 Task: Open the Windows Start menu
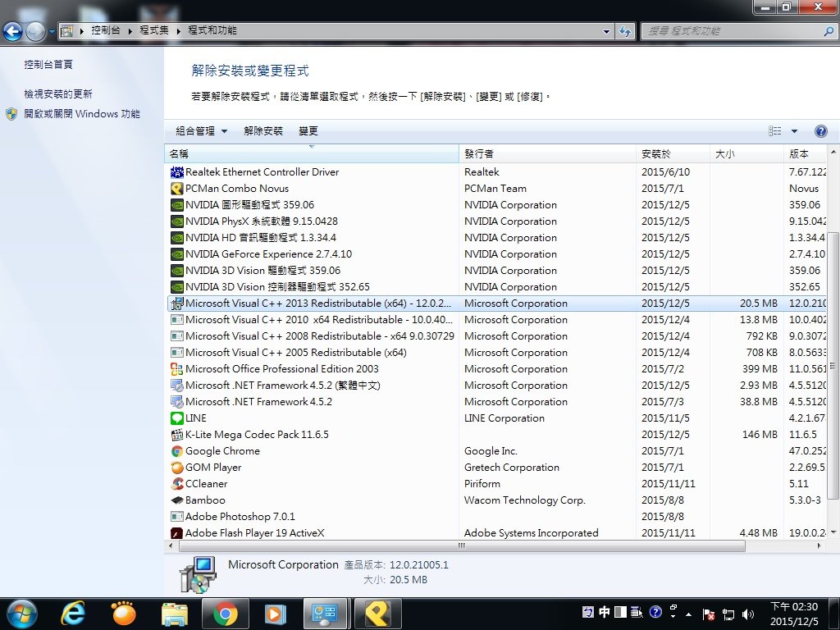(x=21, y=614)
